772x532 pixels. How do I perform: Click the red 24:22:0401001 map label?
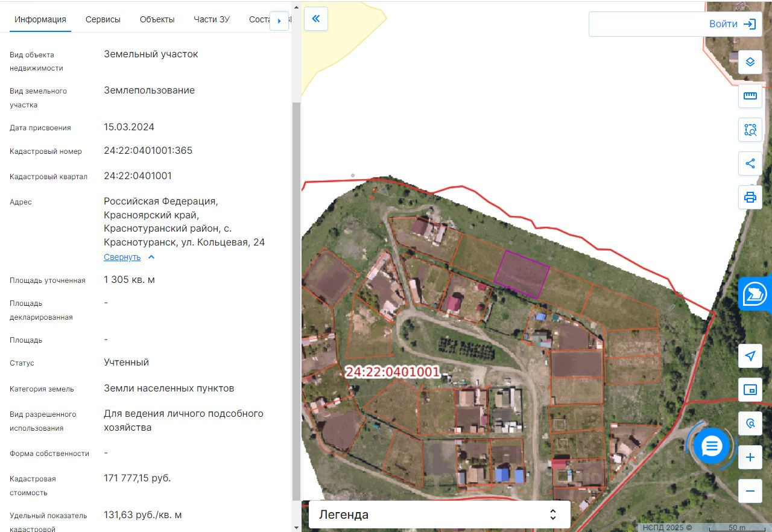point(393,372)
